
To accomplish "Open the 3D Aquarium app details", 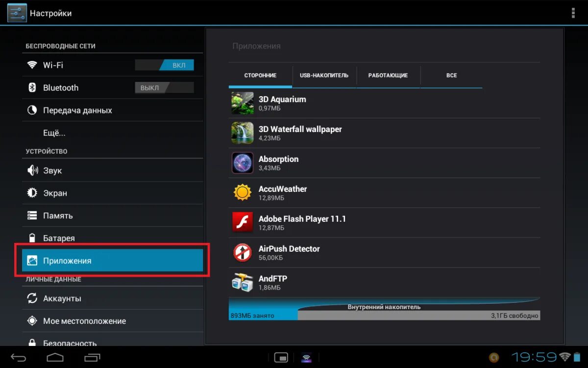I will tap(384, 103).
